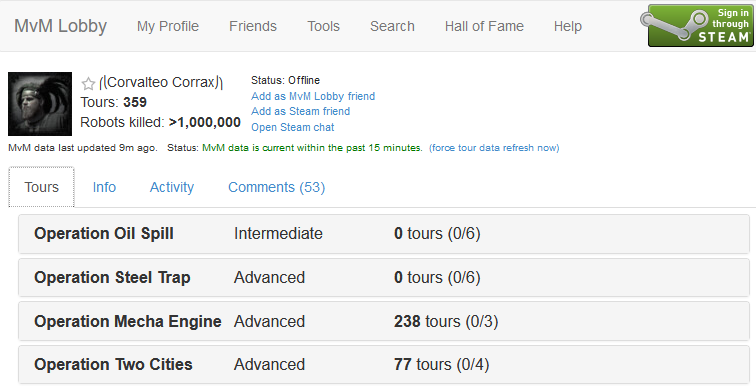Visit the Hall of Fame
Viewport: 756px width, 389px height.
tap(484, 26)
